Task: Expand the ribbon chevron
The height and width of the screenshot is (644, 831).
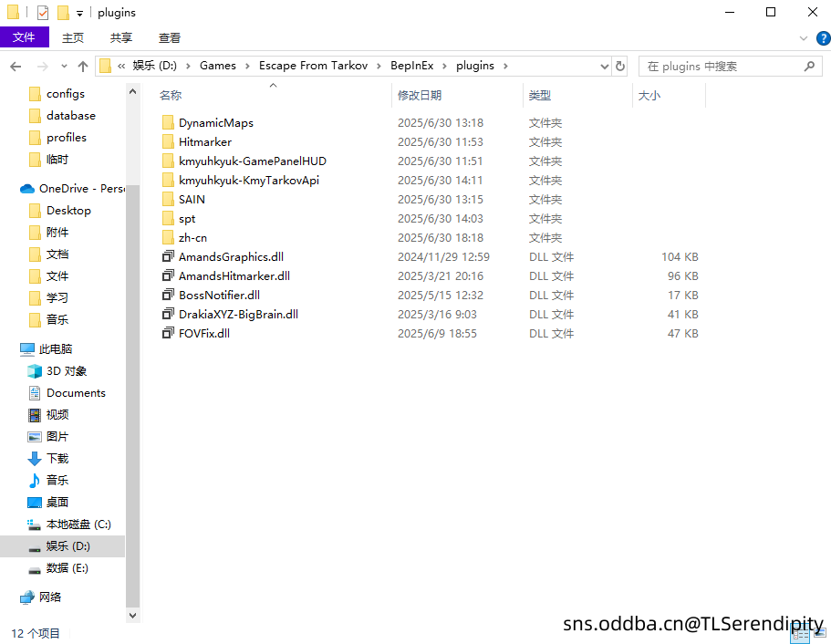Action: pyautogui.click(x=804, y=38)
